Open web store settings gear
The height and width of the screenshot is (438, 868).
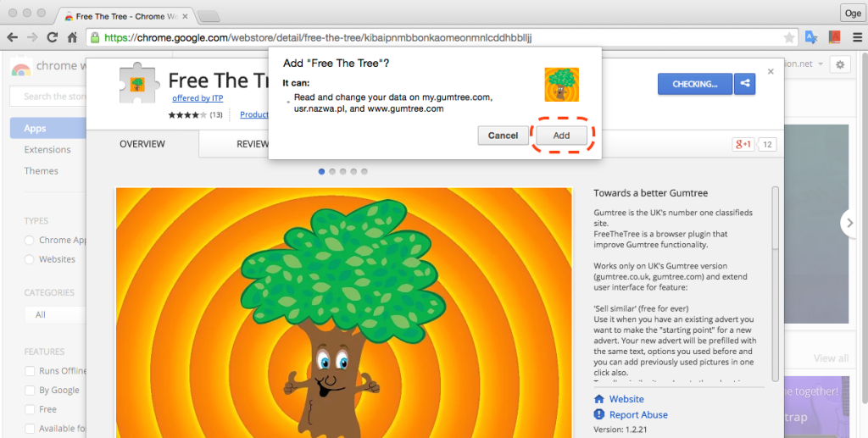[840, 64]
